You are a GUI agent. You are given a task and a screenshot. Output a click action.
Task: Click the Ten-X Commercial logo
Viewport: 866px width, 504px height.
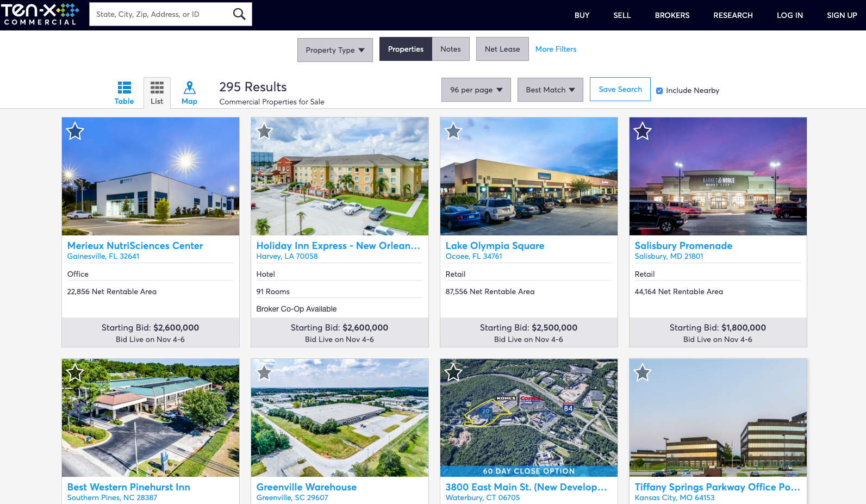coord(40,14)
